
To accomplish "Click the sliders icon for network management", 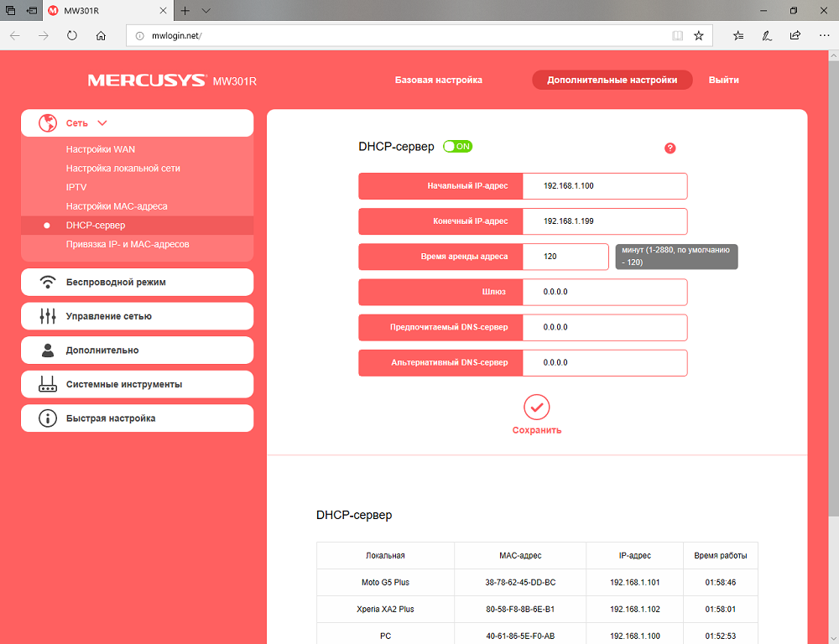I will [x=48, y=316].
